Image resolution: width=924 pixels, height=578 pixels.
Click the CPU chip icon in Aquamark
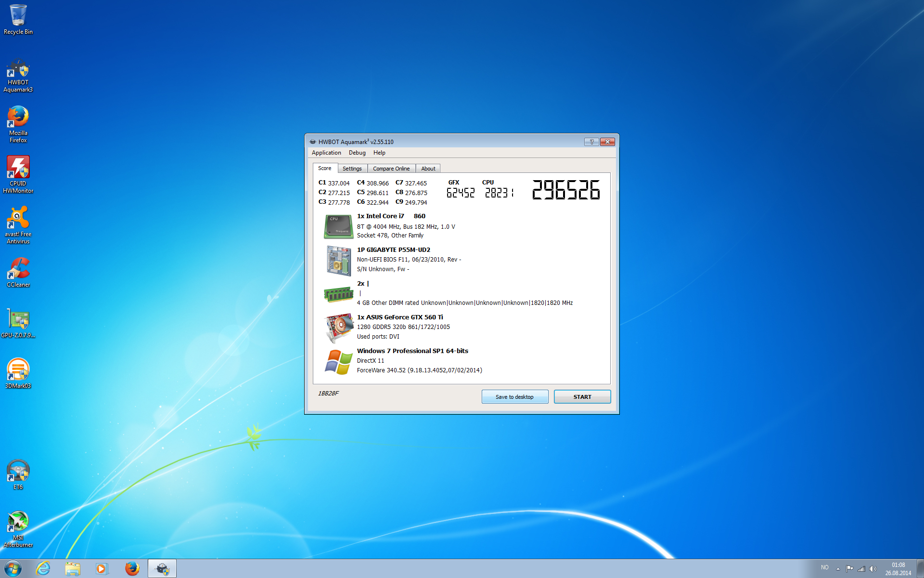(x=338, y=226)
